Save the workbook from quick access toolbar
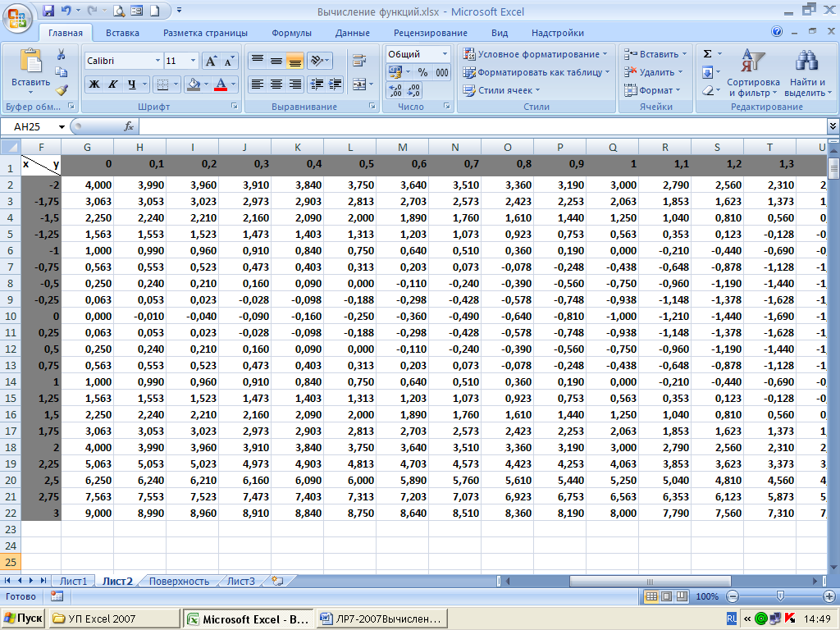 click(x=48, y=10)
